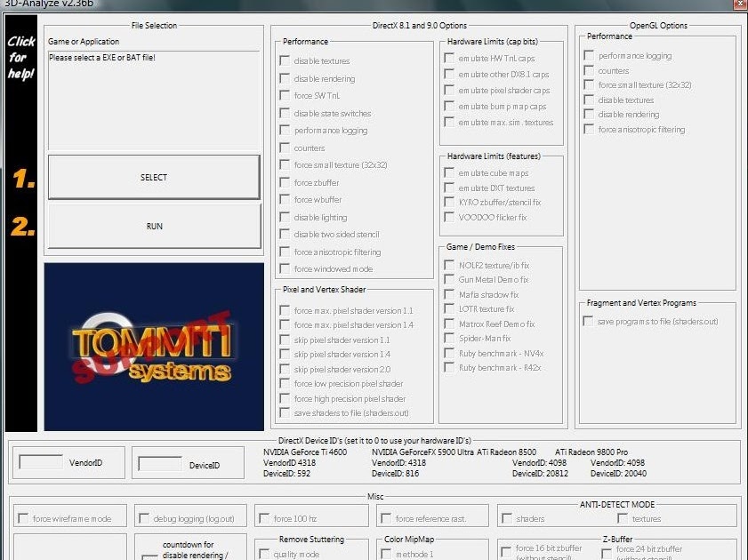This screenshot has width=748, height=560.
Task: Check emulate other DX8.1 caps
Action: pos(449,74)
